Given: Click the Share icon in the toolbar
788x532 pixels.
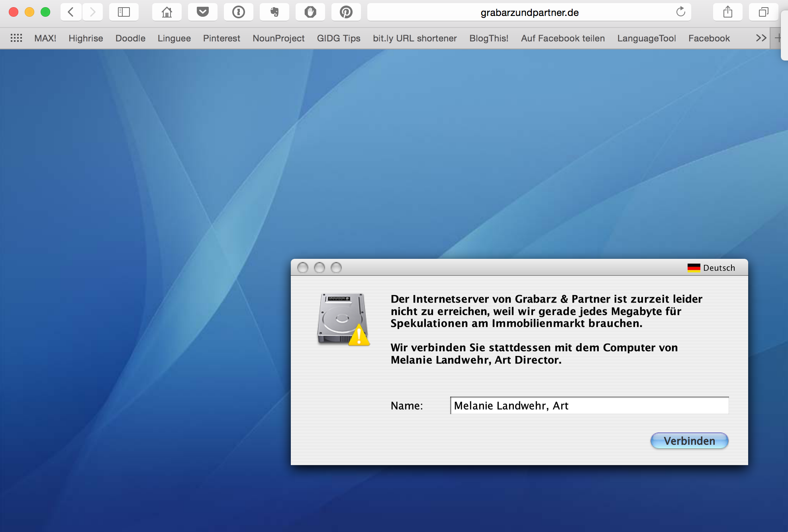Looking at the screenshot, I should point(727,12).
